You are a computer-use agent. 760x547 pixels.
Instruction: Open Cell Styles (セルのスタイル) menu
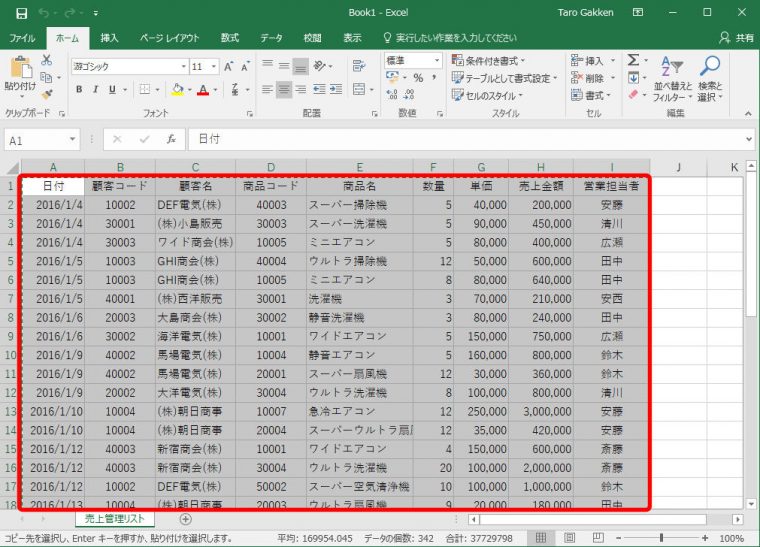click(488, 95)
